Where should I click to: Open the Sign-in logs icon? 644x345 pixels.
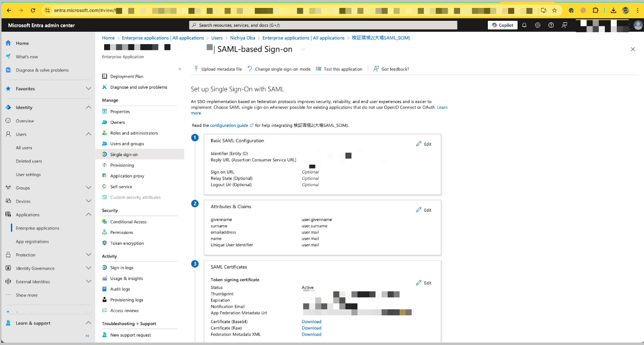[x=105, y=268]
